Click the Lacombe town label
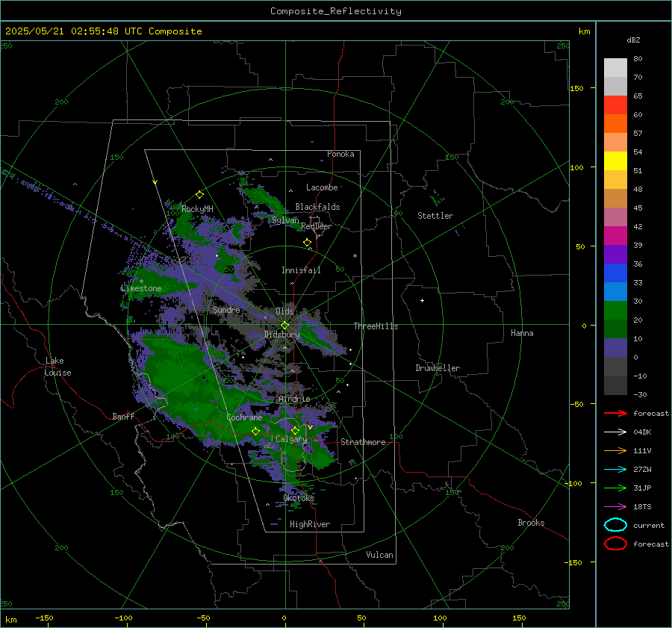This screenshot has width=672, height=628. pos(322,187)
